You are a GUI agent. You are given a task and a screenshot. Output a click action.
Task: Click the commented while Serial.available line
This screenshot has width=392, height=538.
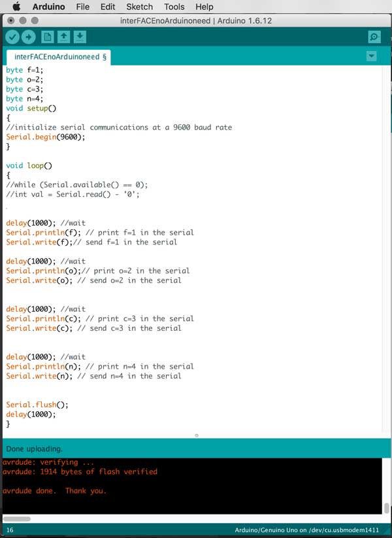77,185
